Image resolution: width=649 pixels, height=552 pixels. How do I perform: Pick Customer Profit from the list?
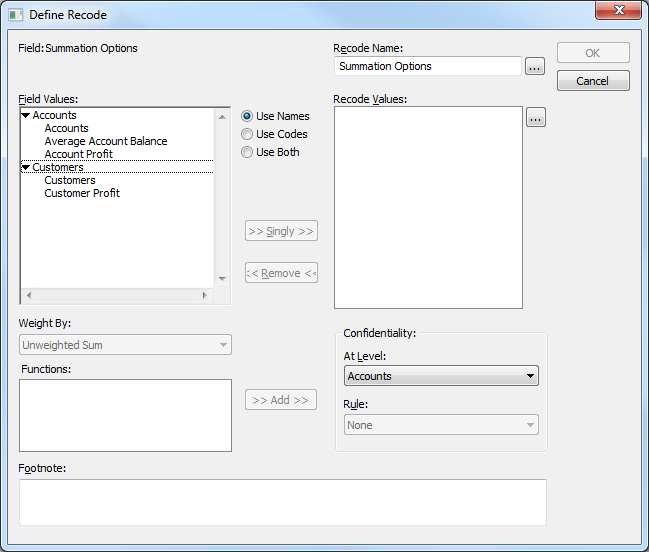(x=81, y=193)
